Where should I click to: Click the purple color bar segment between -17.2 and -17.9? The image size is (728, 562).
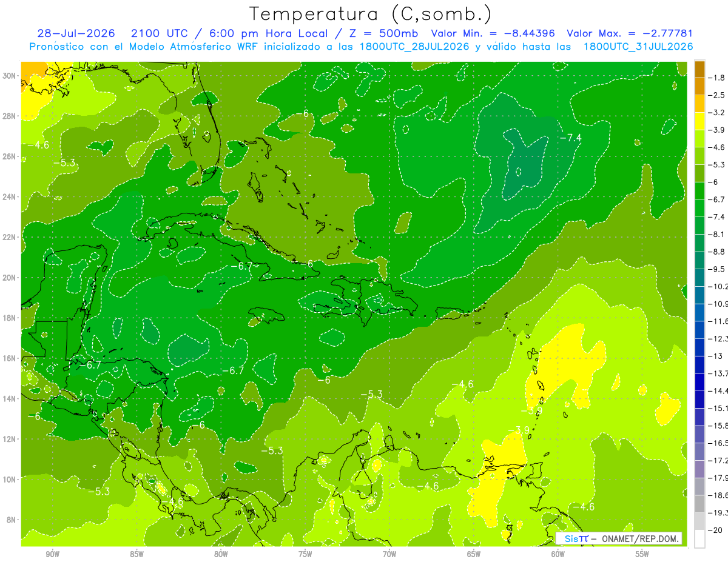coord(699,469)
